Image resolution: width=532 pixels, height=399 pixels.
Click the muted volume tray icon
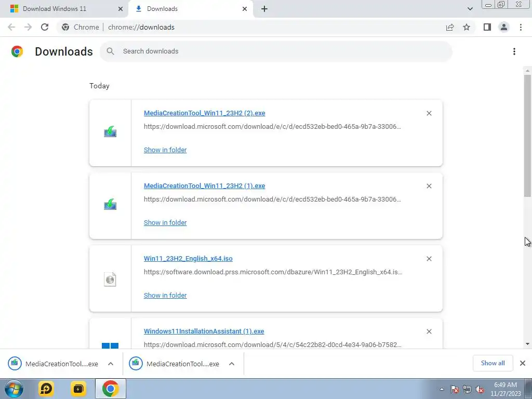[480, 389]
